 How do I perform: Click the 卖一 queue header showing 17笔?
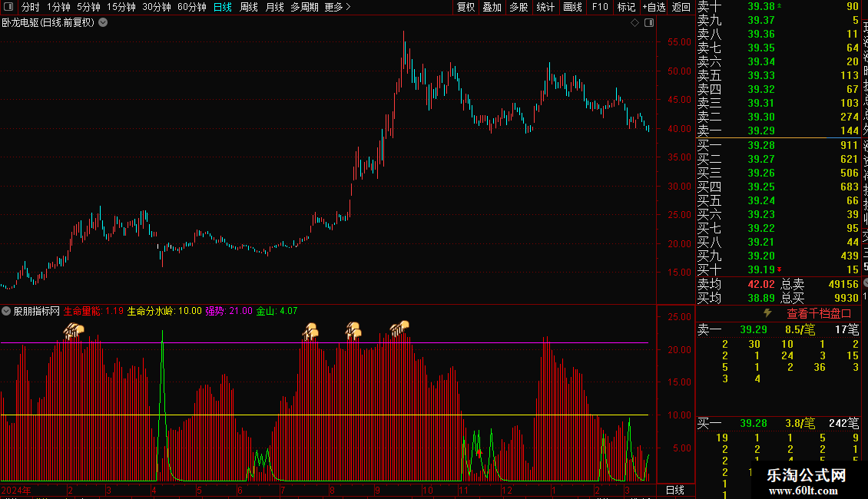coord(778,329)
